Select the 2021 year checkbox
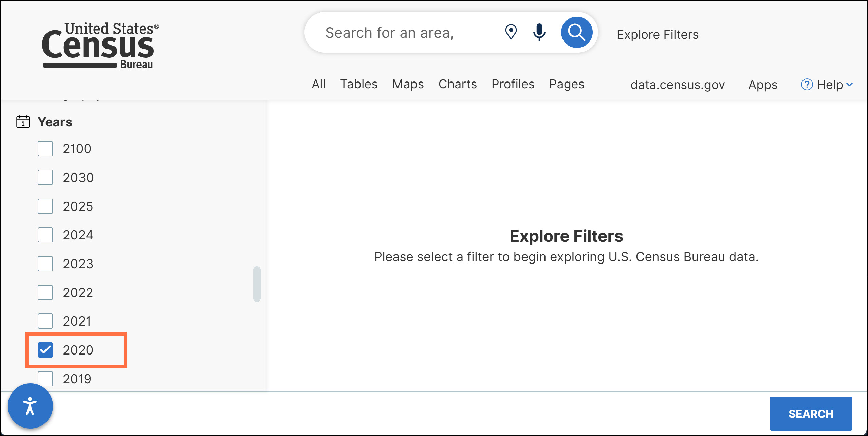 coord(45,321)
